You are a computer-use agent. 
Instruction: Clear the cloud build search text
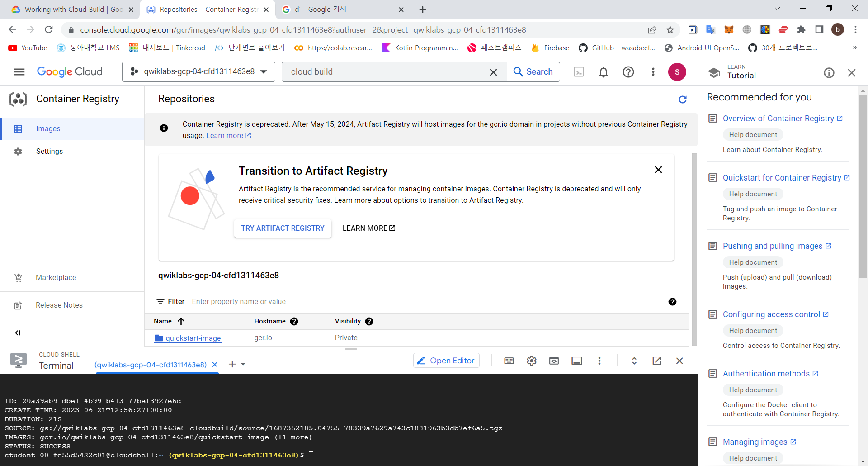(x=493, y=72)
